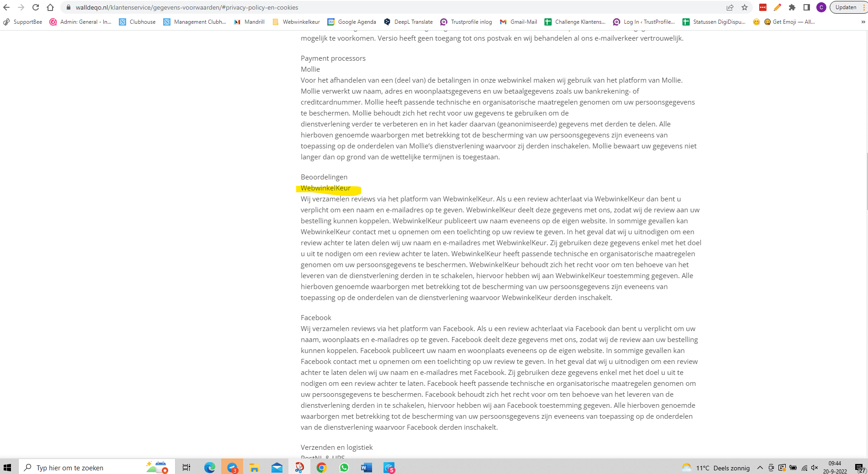
Task: Open the SupportBee bookmark
Action: click(23, 22)
